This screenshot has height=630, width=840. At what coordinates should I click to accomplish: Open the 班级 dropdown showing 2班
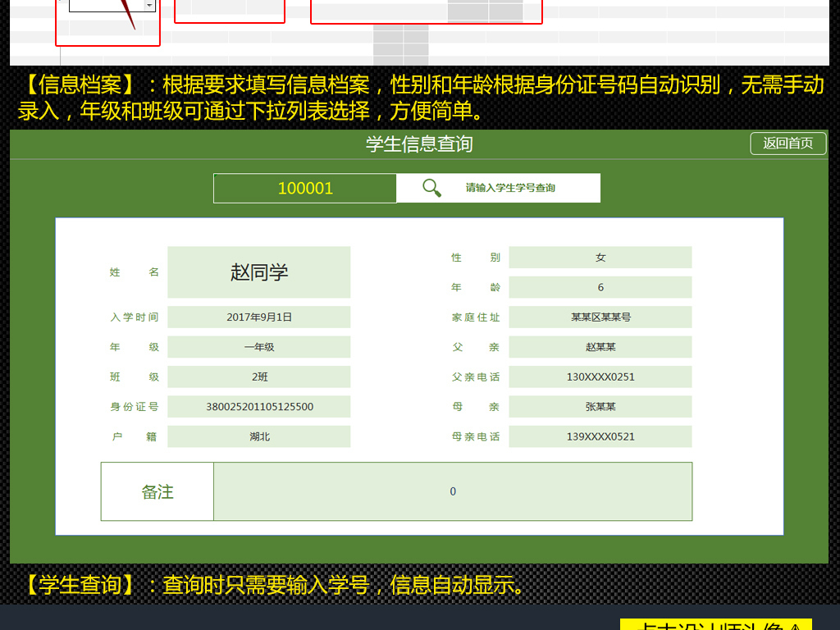(258, 377)
